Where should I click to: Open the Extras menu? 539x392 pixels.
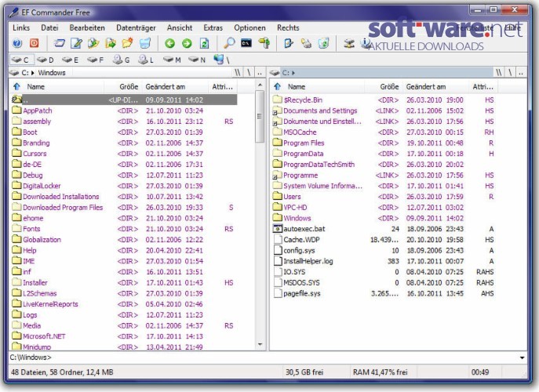pos(213,27)
